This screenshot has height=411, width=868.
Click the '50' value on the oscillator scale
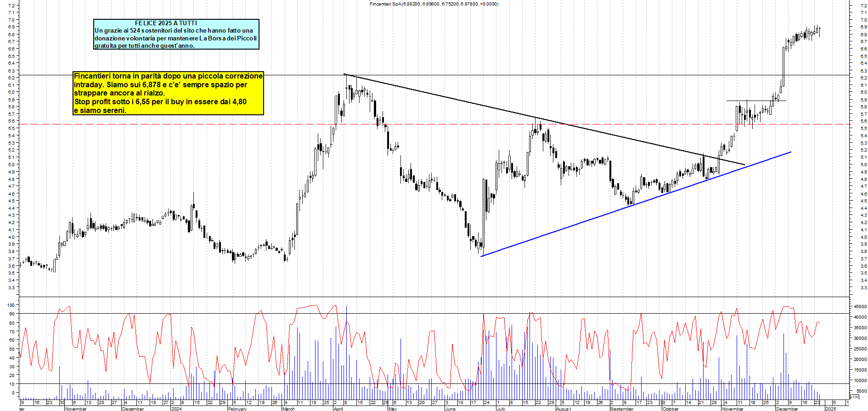[x=12, y=349]
